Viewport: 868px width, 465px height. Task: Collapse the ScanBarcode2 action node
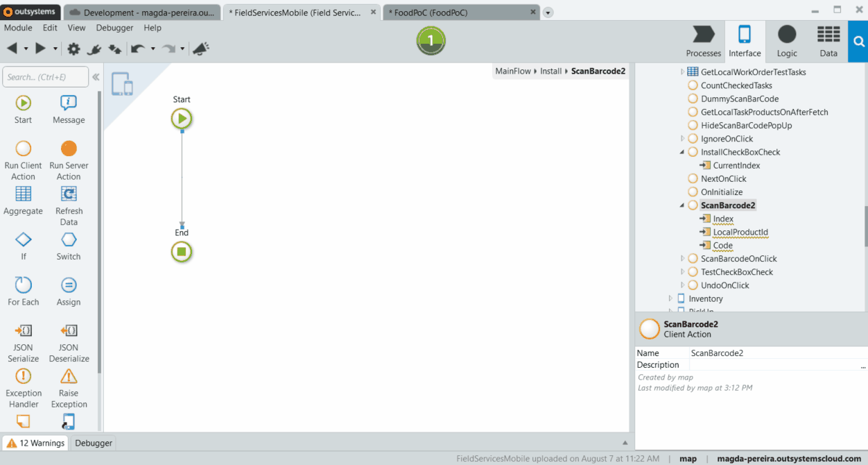click(x=682, y=205)
